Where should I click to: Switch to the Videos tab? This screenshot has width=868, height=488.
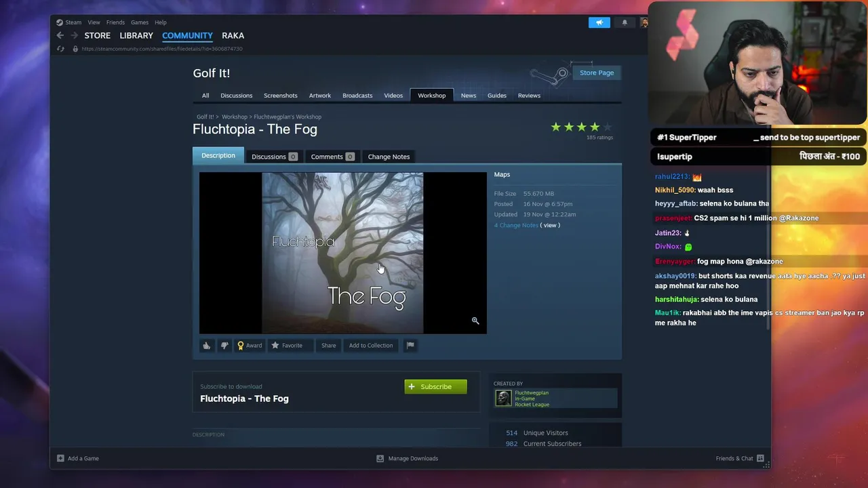[393, 96]
